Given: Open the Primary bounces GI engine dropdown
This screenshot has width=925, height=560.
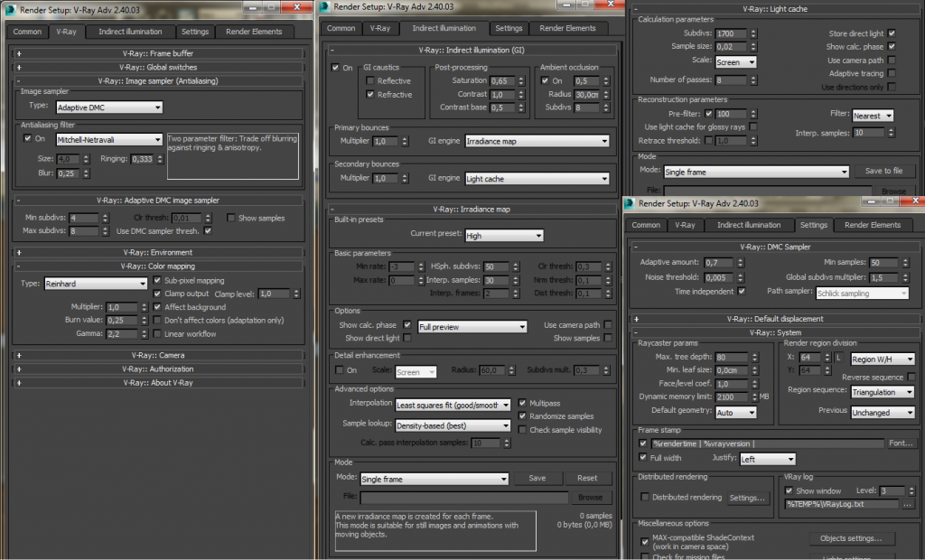Looking at the screenshot, I should click(537, 141).
